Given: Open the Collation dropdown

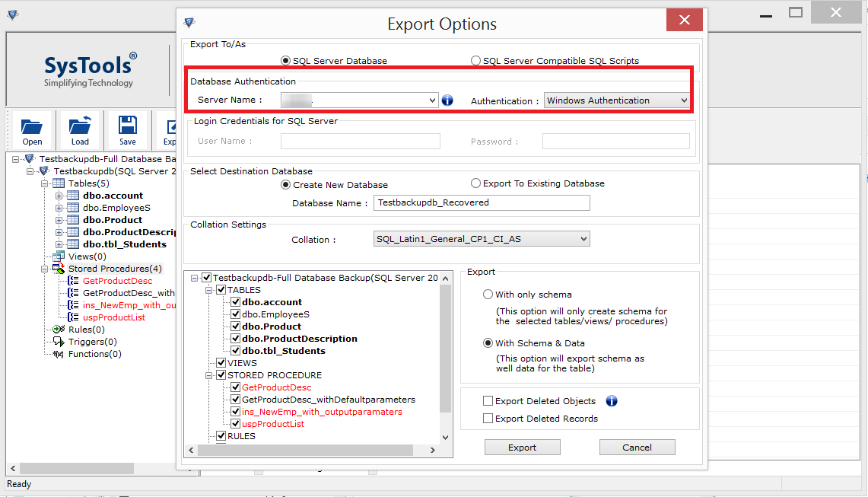Looking at the screenshot, I should coord(583,239).
